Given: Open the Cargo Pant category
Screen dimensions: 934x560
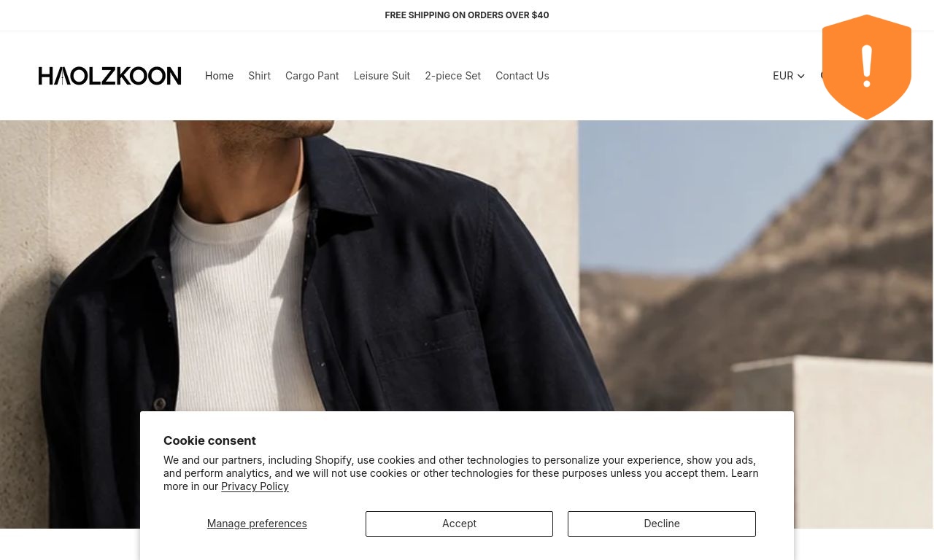Looking at the screenshot, I should click(312, 76).
